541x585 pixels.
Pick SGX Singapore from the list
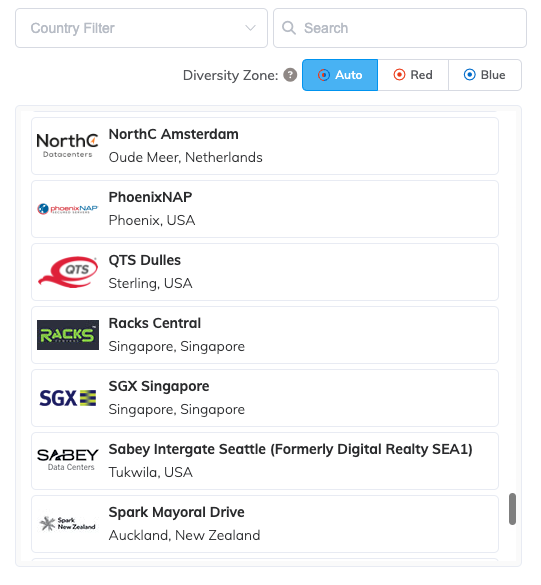[x=265, y=398]
